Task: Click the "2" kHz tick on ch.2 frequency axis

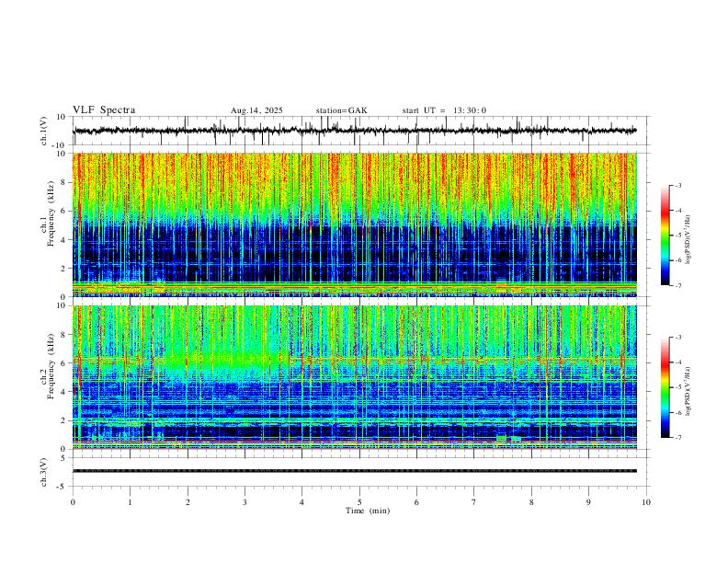Action: pos(65,420)
